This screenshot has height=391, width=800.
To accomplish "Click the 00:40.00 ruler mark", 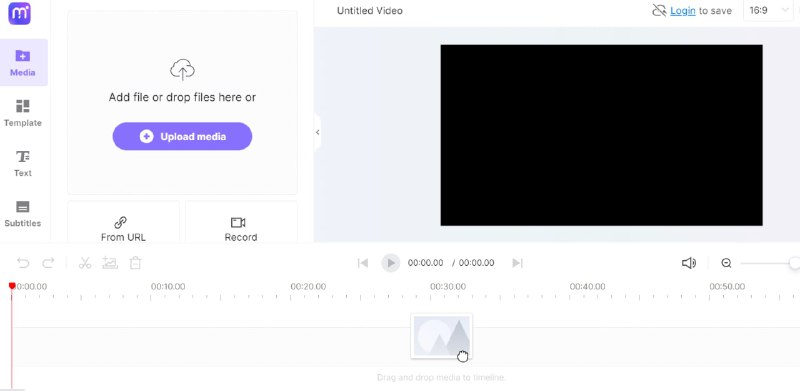I will [x=588, y=287].
